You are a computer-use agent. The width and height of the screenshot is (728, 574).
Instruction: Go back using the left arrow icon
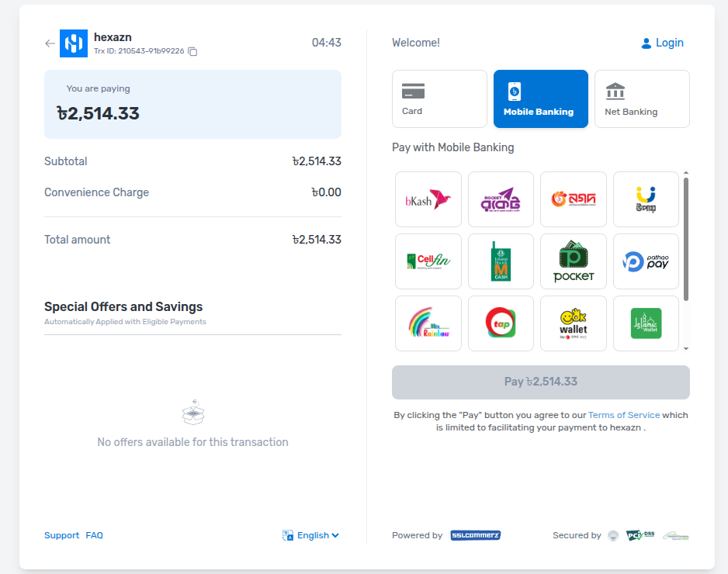(50, 43)
